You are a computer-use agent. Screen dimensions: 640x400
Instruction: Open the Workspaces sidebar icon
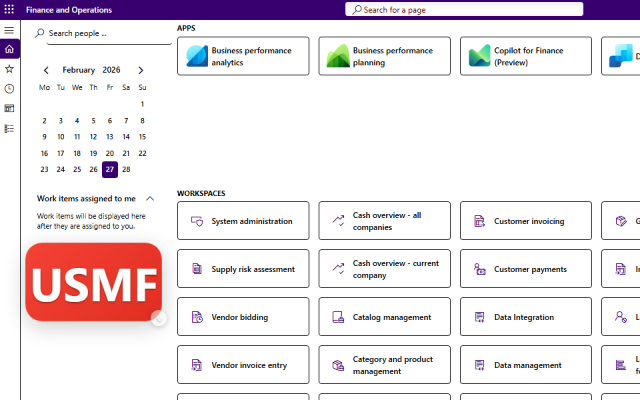(9, 108)
